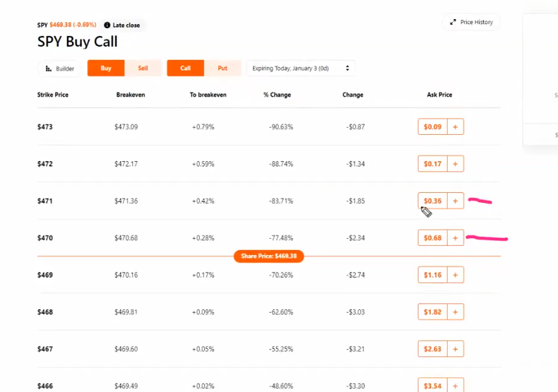Click the plus icon next to $0.36 ask
558x392 pixels.
[456, 201]
